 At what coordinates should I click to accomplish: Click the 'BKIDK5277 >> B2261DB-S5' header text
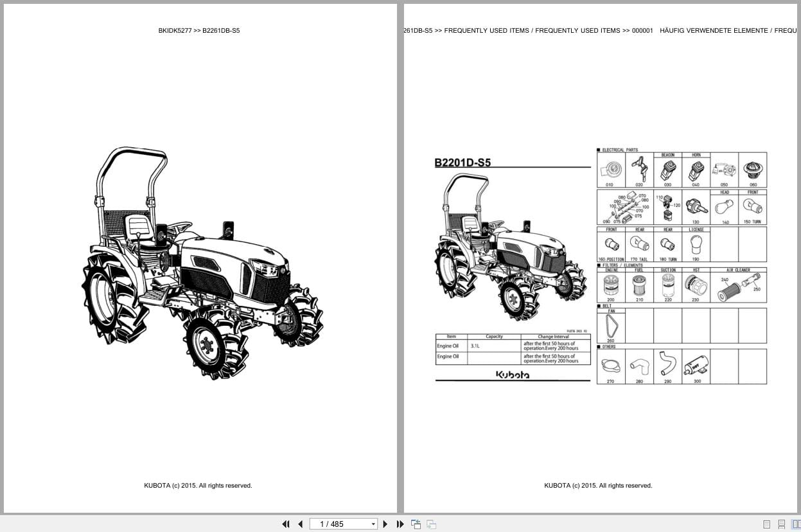pyautogui.click(x=199, y=30)
